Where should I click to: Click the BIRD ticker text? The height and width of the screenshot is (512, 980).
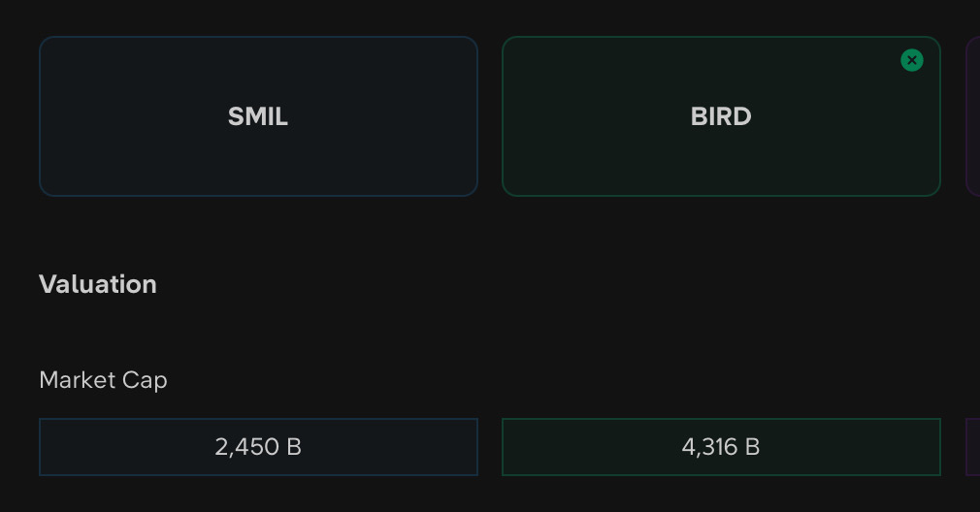721,116
